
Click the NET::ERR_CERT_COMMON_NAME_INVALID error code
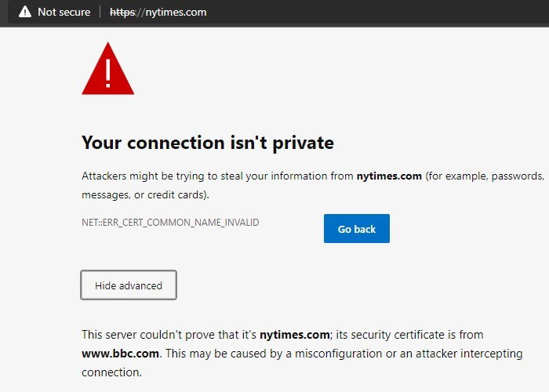pyautogui.click(x=170, y=223)
